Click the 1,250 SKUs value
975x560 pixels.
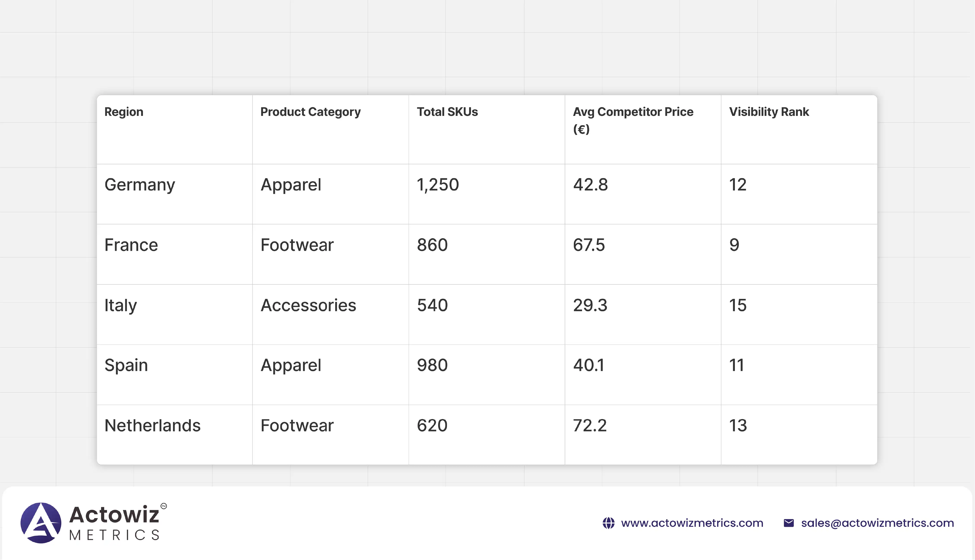pos(438,185)
